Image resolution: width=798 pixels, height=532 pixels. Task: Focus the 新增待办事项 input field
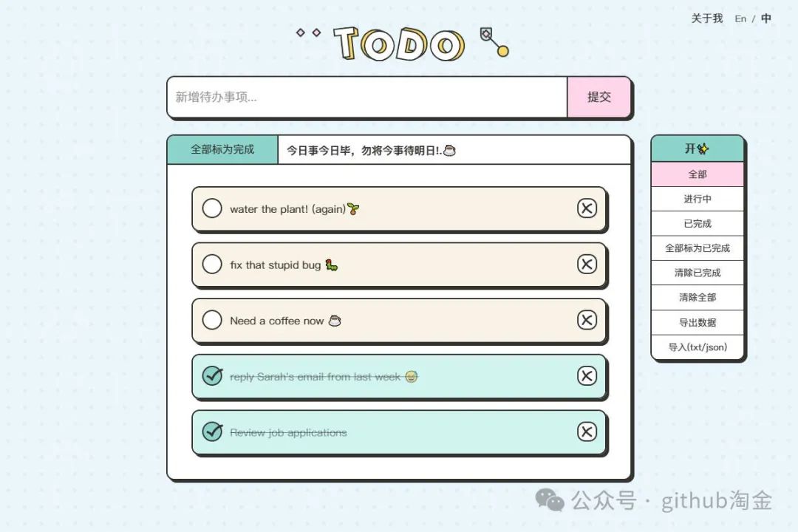click(367, 97)
